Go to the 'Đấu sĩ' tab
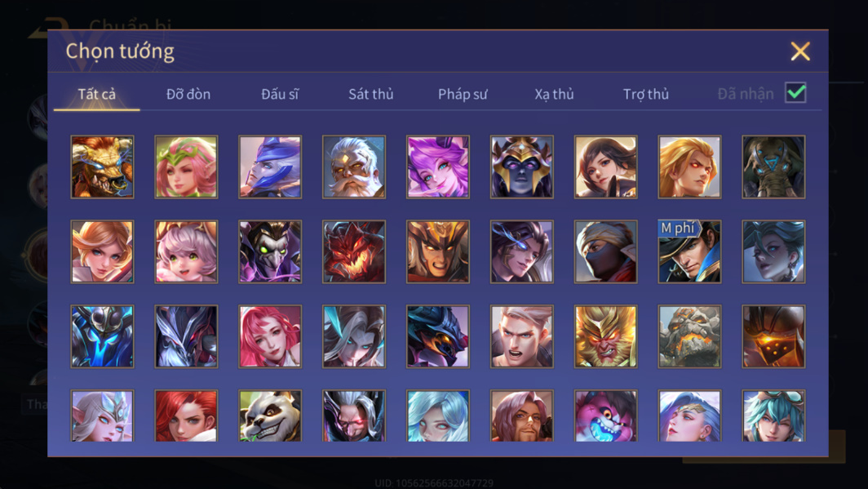 [280, 94]
